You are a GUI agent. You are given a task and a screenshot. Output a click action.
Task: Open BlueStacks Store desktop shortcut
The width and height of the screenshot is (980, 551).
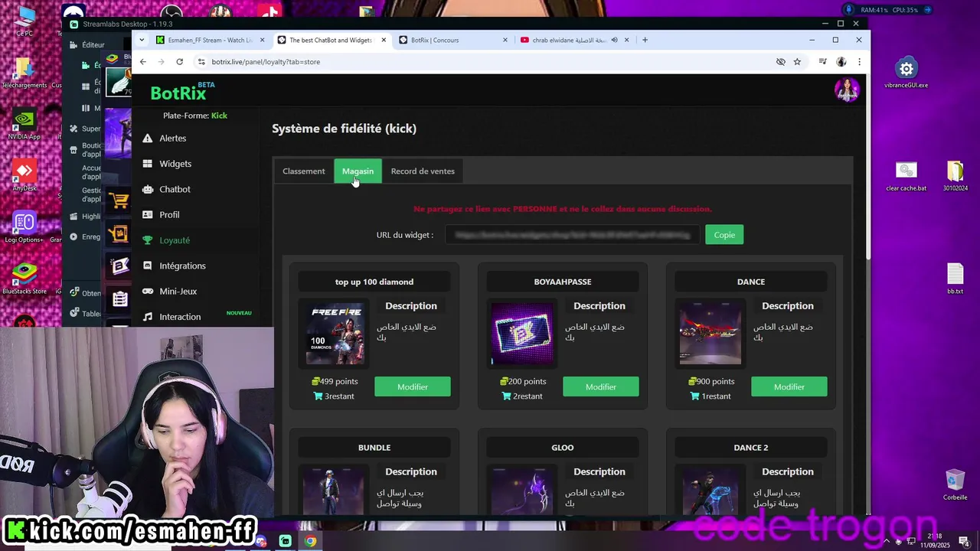(24, 279)
